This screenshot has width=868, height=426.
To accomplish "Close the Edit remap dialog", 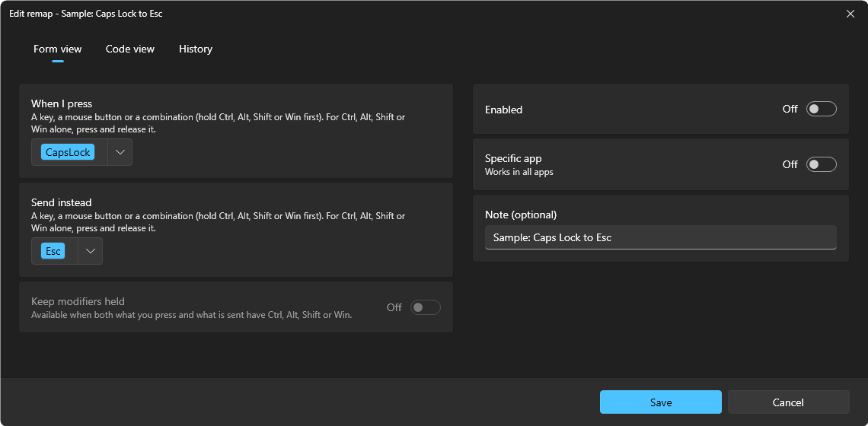I will coord(850,14).
